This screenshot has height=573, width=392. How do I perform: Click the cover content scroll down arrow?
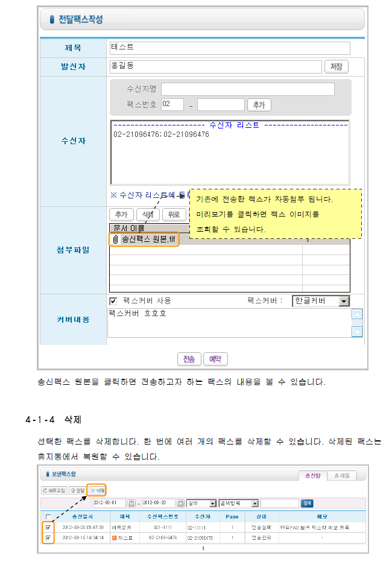[x=357, y=331]
